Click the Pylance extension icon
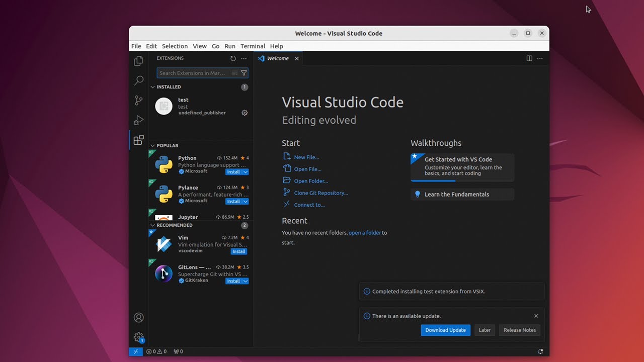 (x=164, y=194)
